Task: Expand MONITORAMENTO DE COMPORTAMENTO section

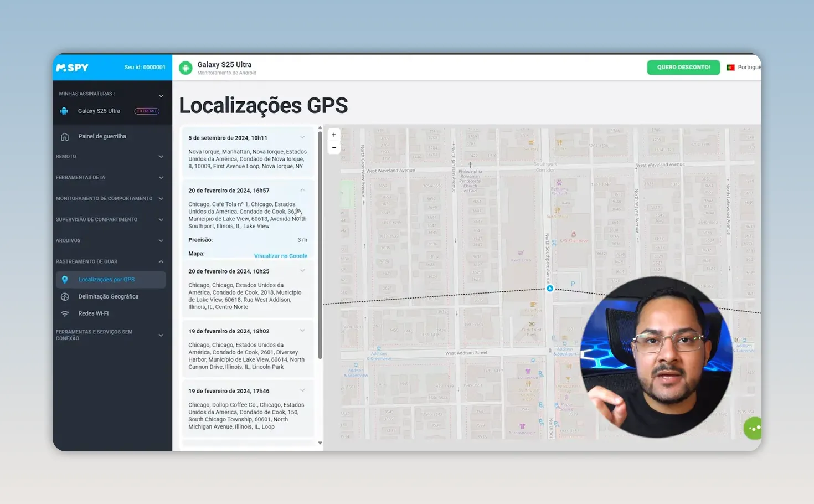Action: (x=161, y=199)
